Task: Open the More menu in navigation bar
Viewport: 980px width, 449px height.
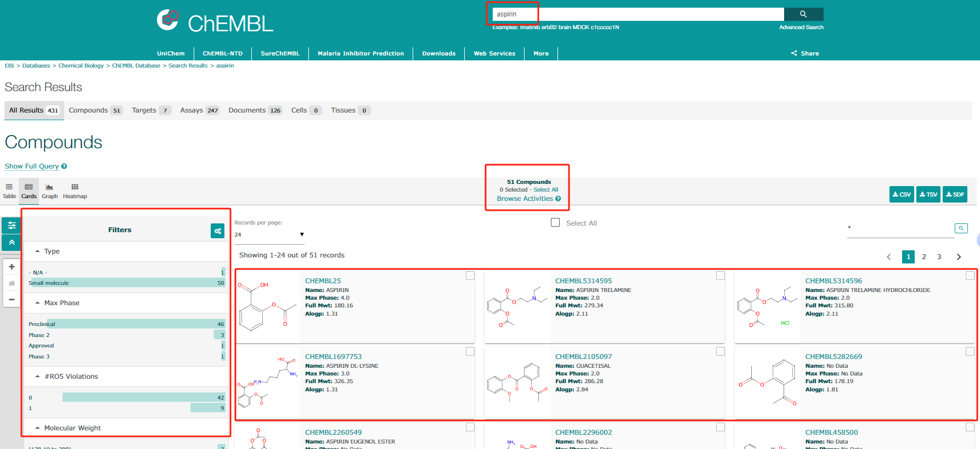Action: pyautogui.click(x=541, y=53)
